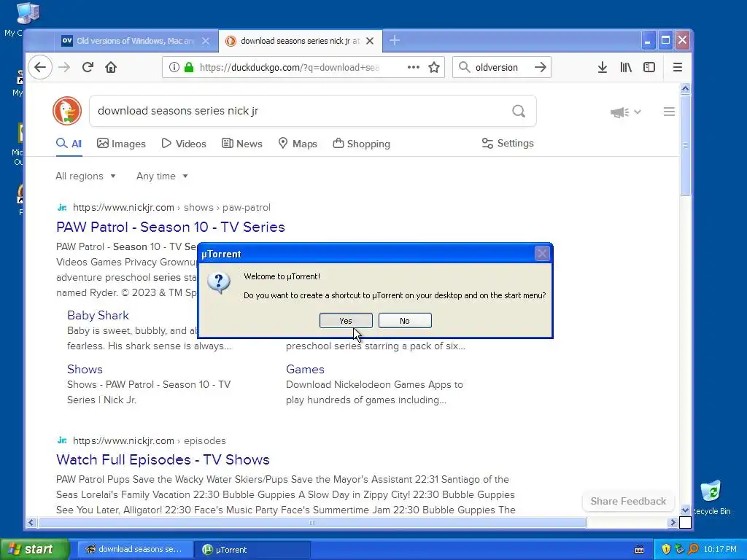
Task: Close the download seasons series tab
Action: tap(370, 41)
